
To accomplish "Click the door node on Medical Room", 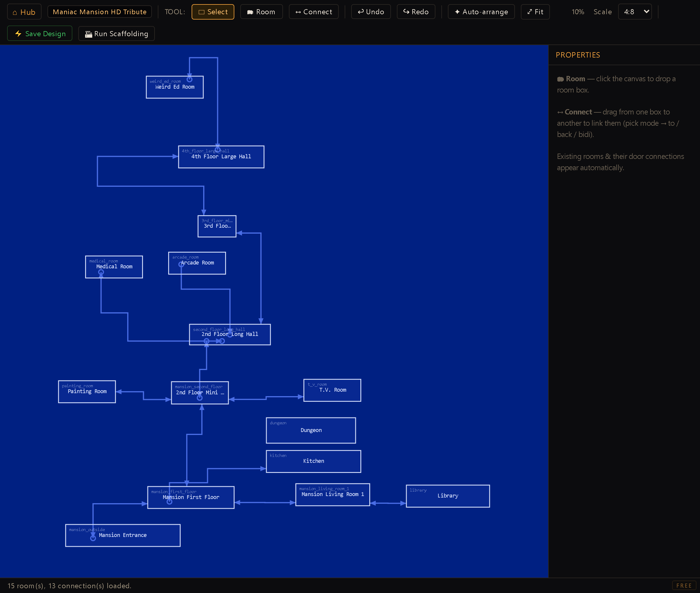I will [101, 272].
